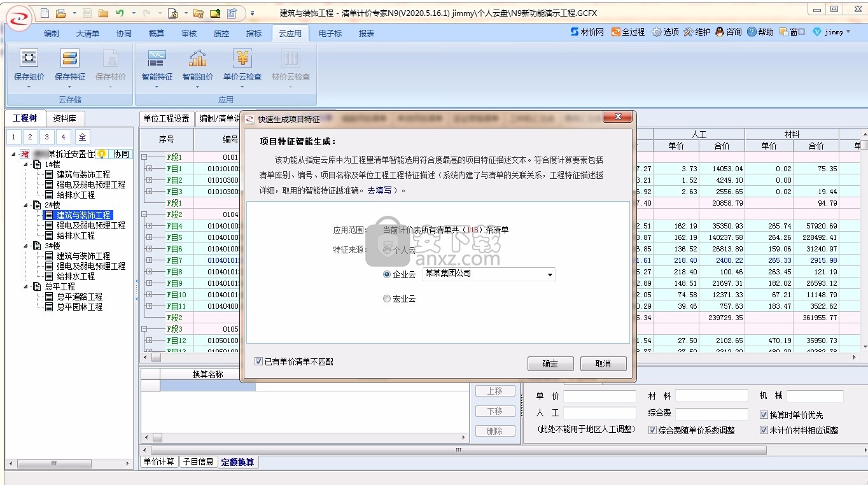
Task: Click 取消 in the dialog
Action: tap(603, 363)
